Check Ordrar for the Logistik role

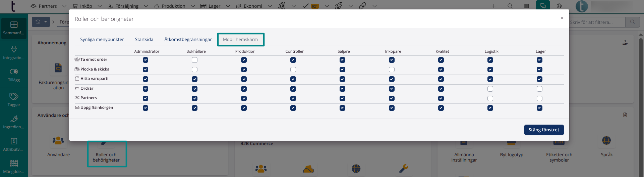tap(490, 89)
